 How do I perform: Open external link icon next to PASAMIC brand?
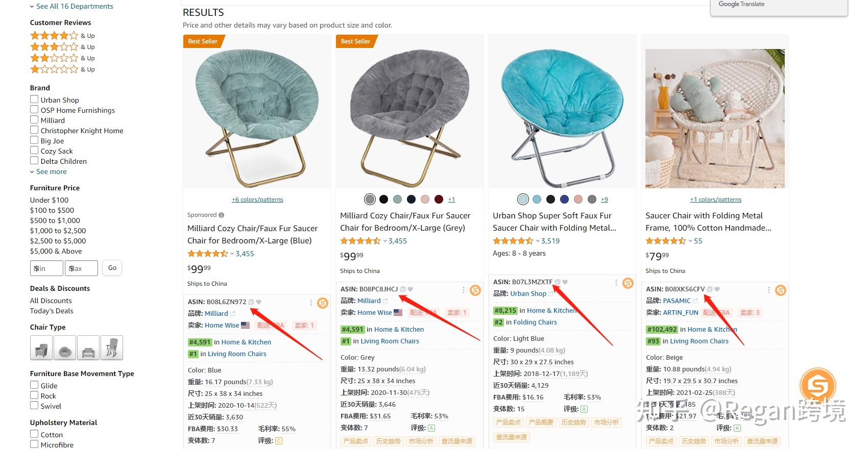point(695,301)
